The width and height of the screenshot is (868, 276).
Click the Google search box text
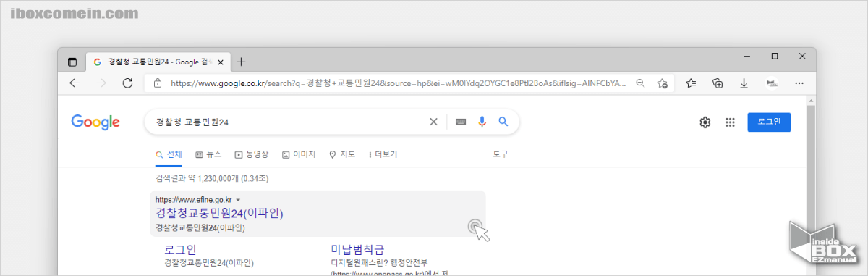point(192,122)
